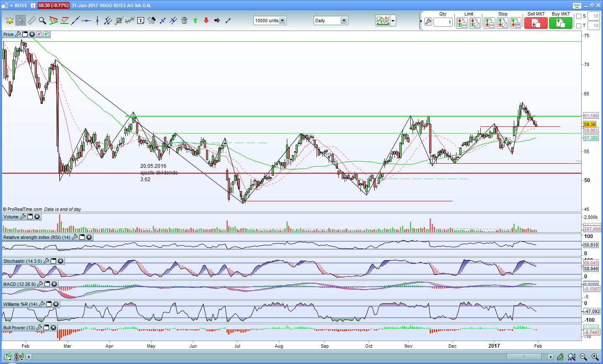The image size is (603, 364).
Task: Select the horizontal line tool
Action: [x=86, y=21]
